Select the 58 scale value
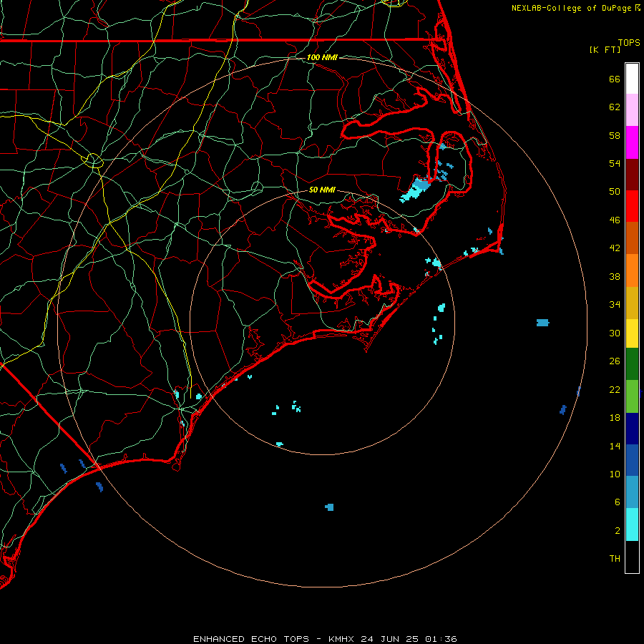The height and width of the screenshot is (644, 644). 615,135
